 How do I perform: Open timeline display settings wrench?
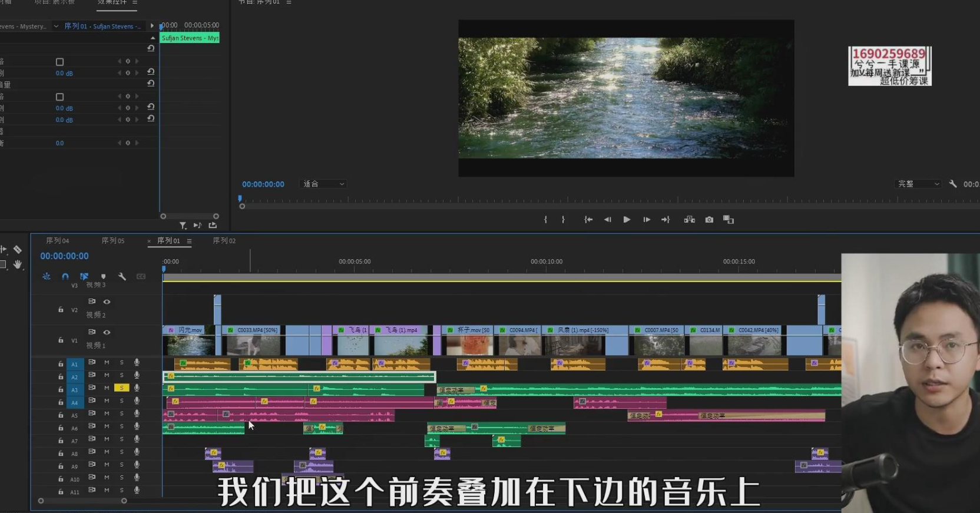(x=122, y=276)
